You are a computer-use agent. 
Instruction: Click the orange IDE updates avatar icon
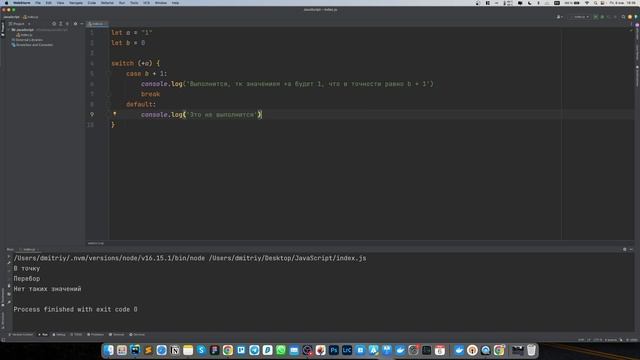click(x=630, y=17)
